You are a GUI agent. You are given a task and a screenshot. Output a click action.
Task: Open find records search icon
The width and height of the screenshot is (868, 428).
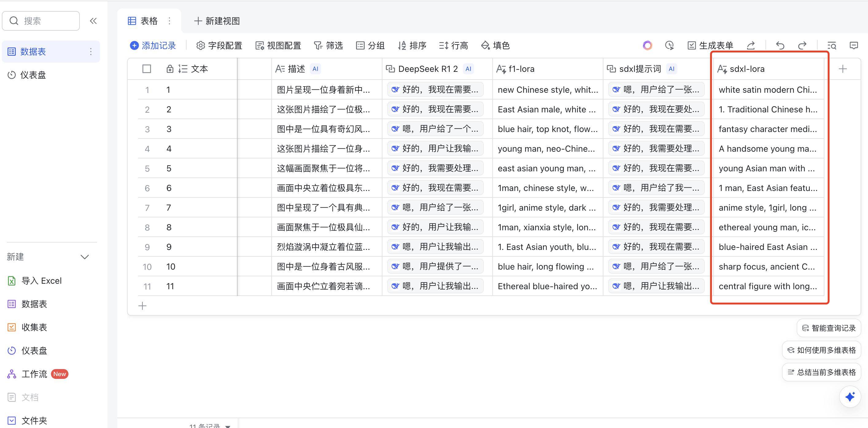[x=831, y=45]
